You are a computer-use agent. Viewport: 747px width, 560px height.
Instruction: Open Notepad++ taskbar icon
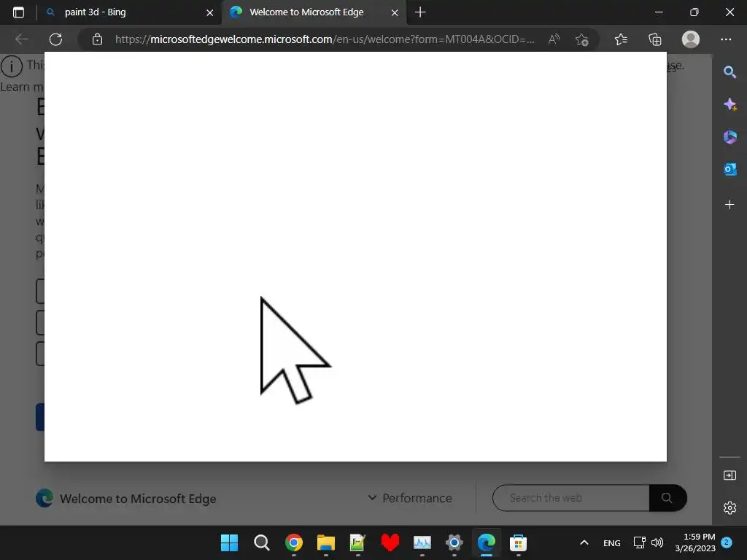(357, 542)
